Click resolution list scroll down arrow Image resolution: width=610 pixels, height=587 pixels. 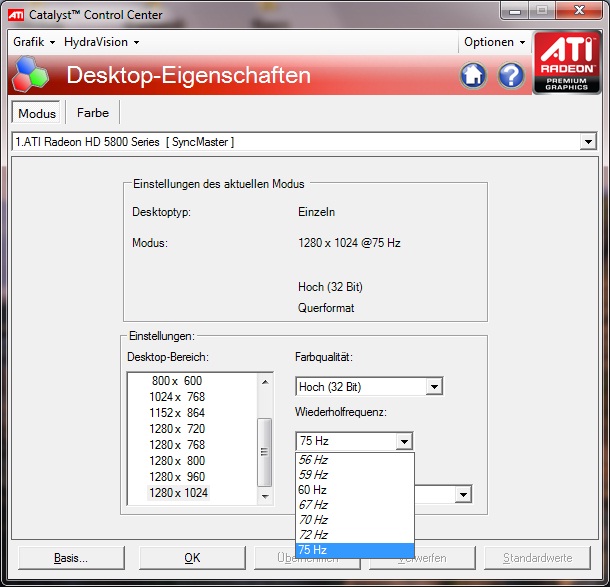pyautogui.click(x=265, y=496)
